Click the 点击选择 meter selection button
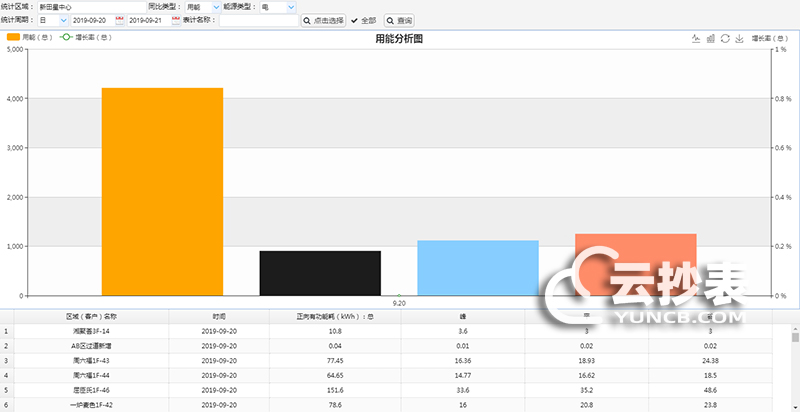This screenshot has width=800, height=412. click(324, 20)
